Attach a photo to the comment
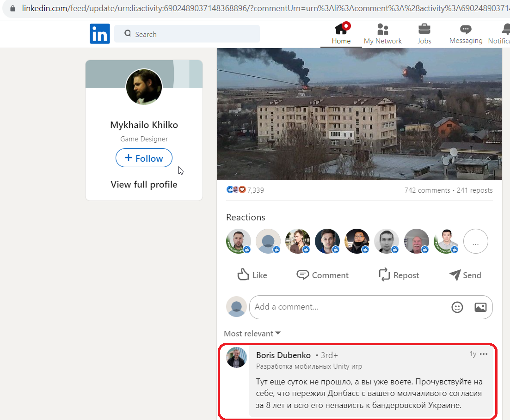 pyautogui.click(x=480, y=307)
